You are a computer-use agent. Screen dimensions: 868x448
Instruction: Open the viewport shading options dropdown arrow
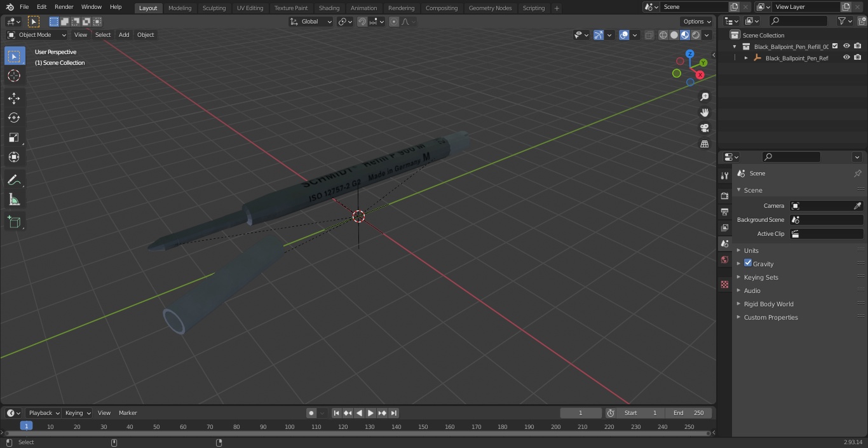click(x=707, y=35)
